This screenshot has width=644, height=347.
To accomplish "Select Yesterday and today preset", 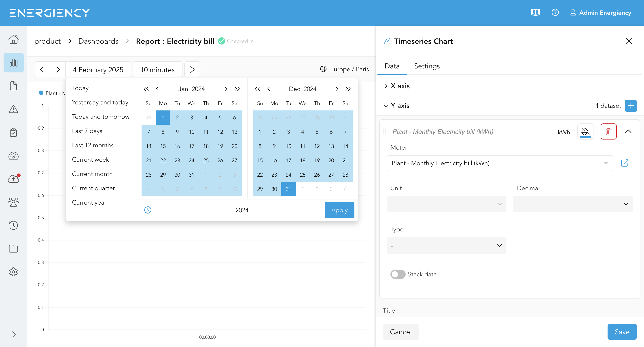I will (x=100, y=102).
